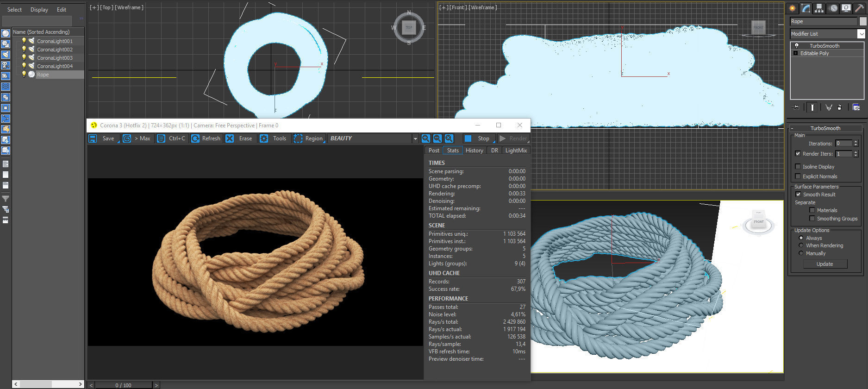Open the Display command panel tab
The height and width of the screenshot is (389, 868).
(x=846, y=8)
